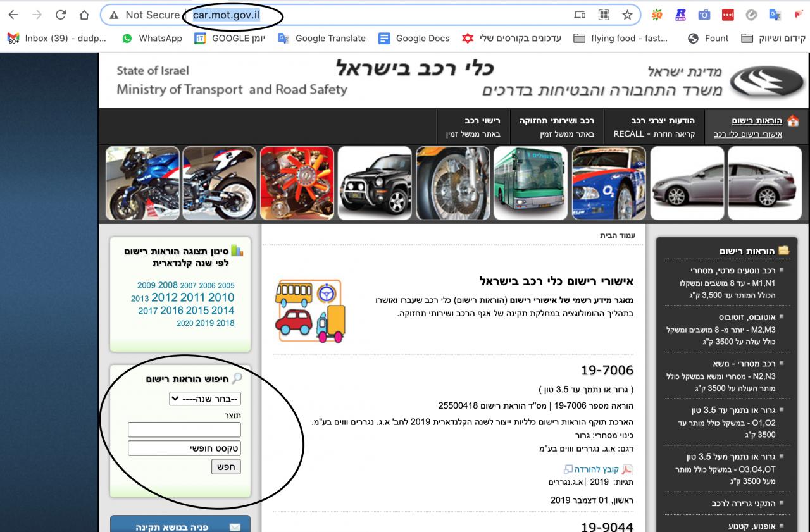Image resolution: width=810 pixels, height=532 pixels.
Task: Open the WhatsApp bookmark
Action: [152, 38]
